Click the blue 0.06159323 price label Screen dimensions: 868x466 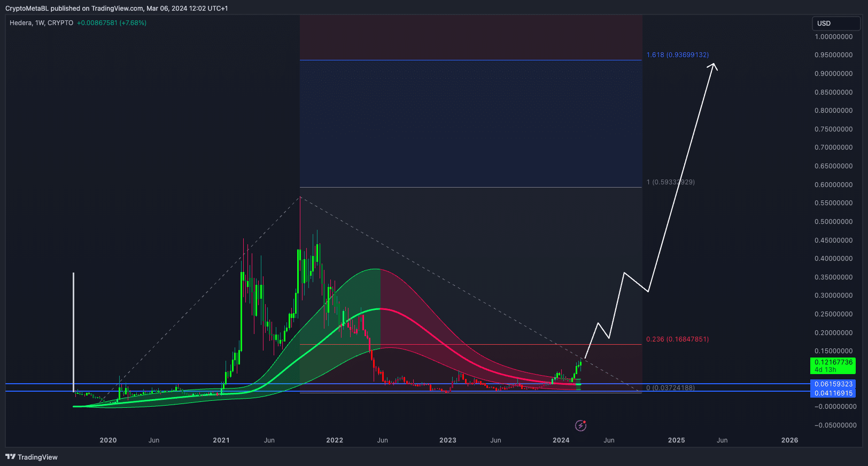(833, 384)
